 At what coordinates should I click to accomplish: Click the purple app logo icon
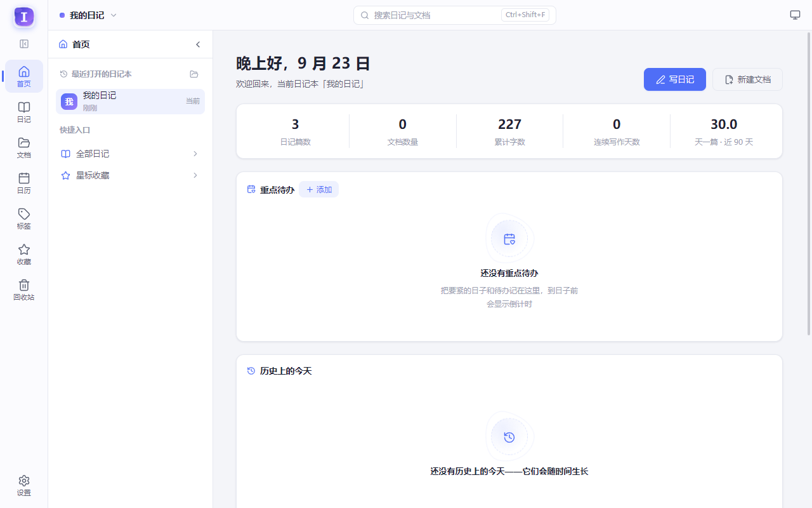(24, 17)
